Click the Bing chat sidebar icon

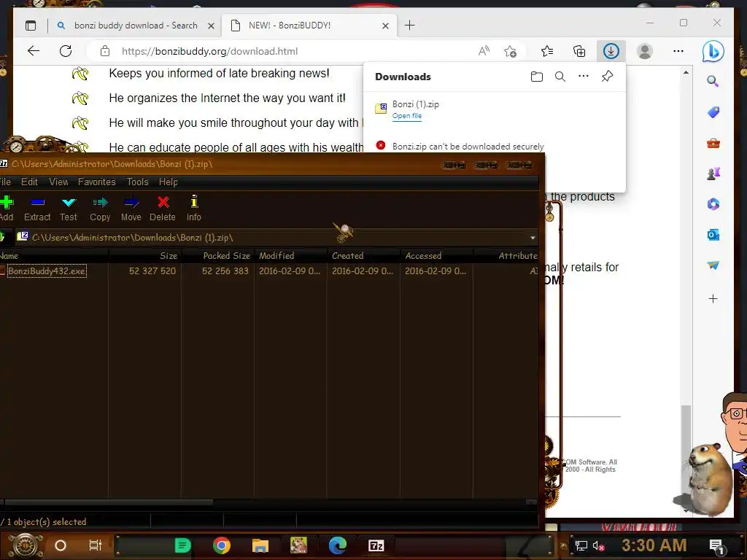pos(713,52)
